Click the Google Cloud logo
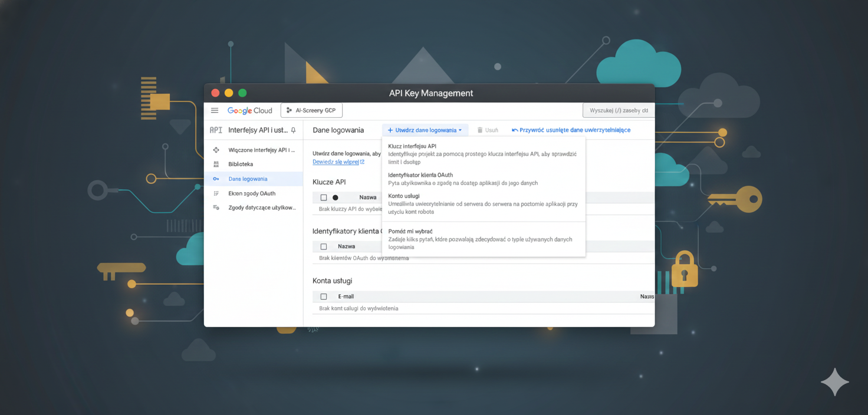 tap(249, 110)
